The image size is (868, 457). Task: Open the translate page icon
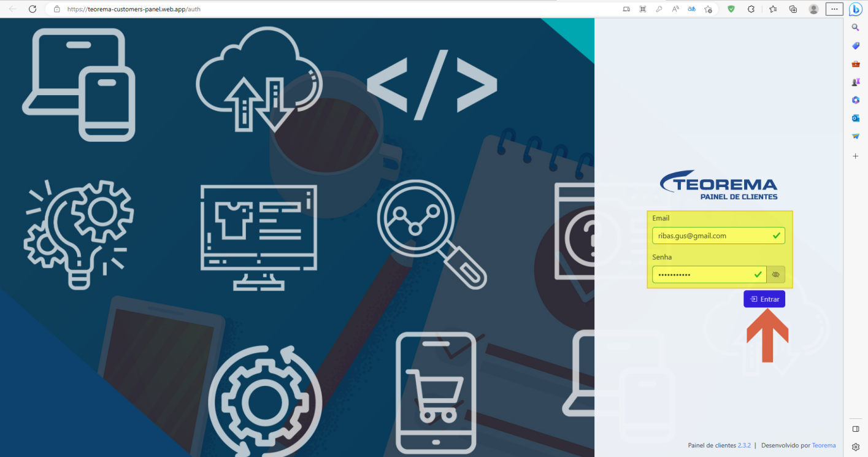tap(691, 9)
